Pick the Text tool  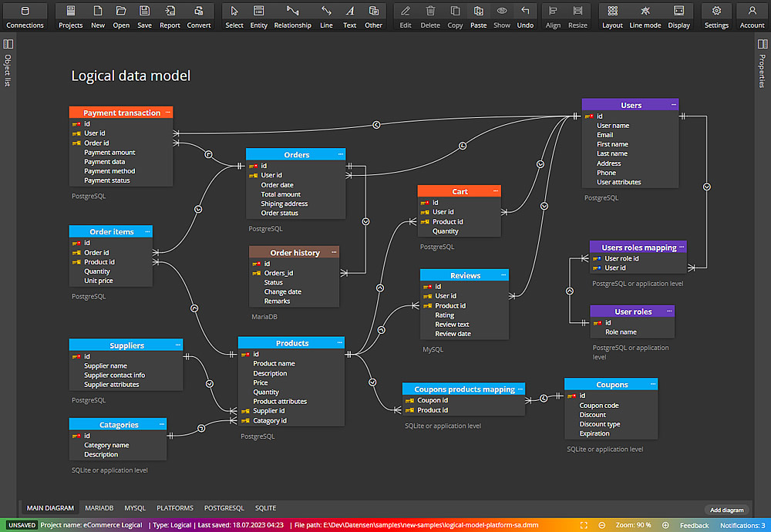[349, 15]
